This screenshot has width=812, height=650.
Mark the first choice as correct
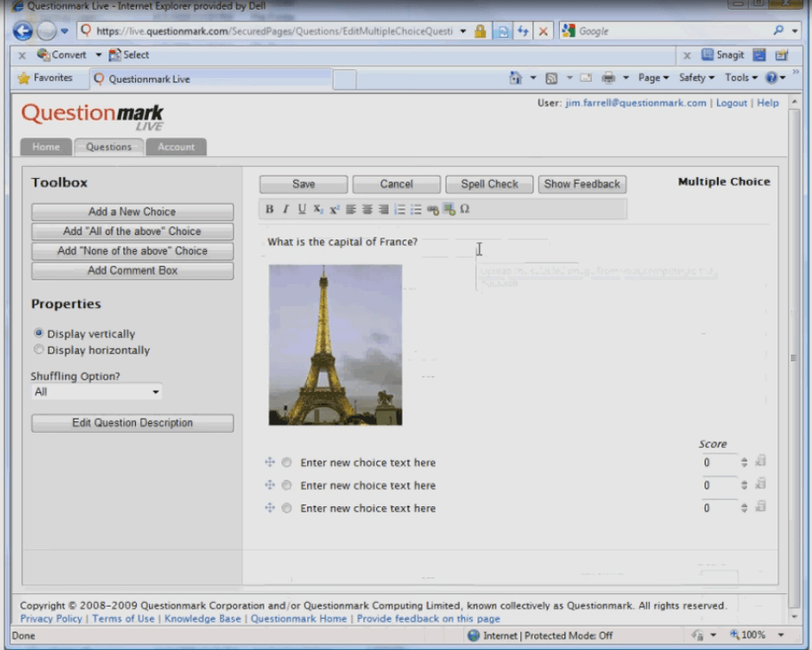point(287,462)
